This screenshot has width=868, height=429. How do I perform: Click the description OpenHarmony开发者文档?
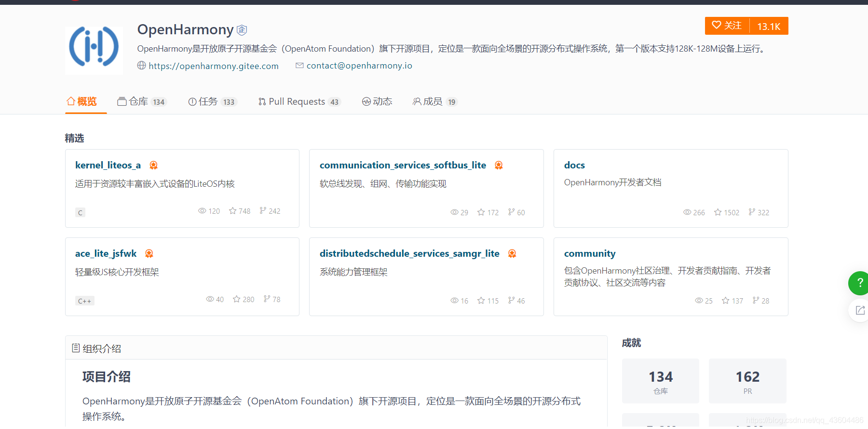[612, 182]
